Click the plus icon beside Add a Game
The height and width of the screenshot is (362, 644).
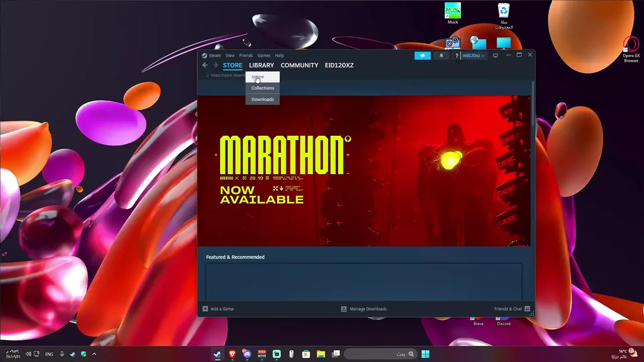click(205, 309)
